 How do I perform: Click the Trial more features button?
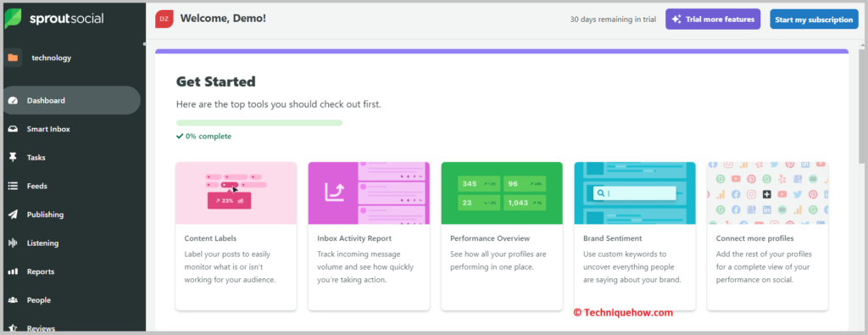coord(713,20)
